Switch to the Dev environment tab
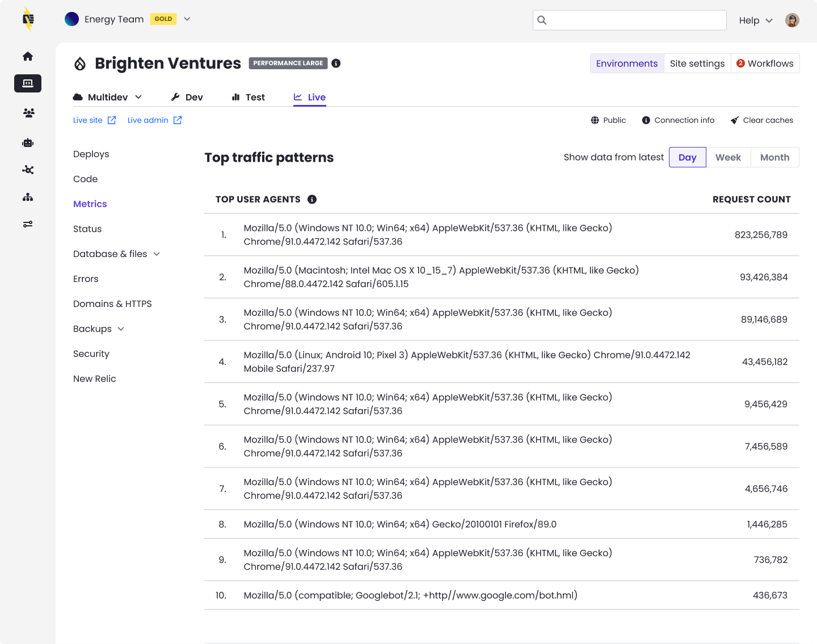The width and height of the screenshot is (817, 644). [x=187, y=97]
